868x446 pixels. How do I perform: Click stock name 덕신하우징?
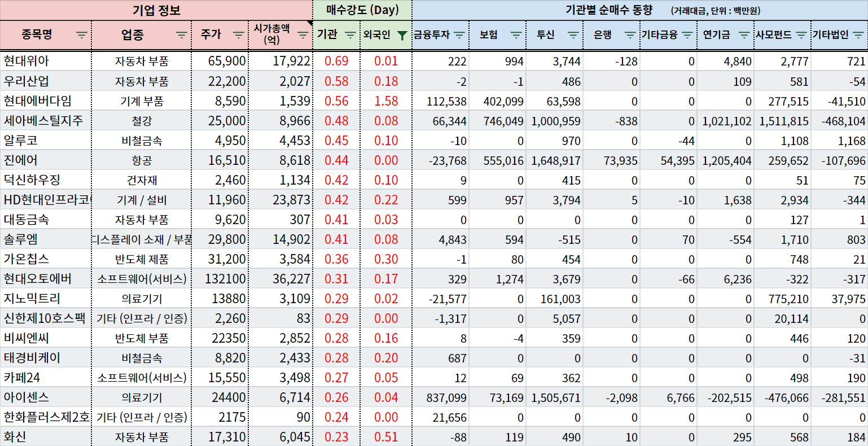pos(32,180)
